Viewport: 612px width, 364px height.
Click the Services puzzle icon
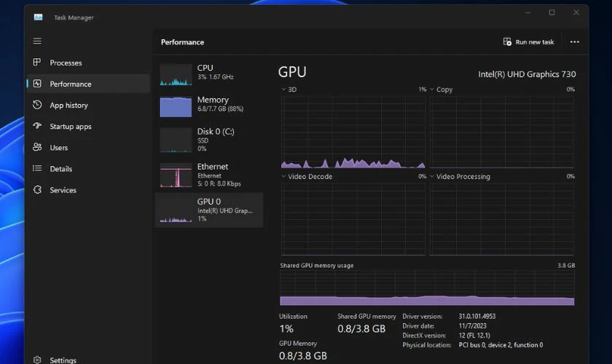pos(37,189)
